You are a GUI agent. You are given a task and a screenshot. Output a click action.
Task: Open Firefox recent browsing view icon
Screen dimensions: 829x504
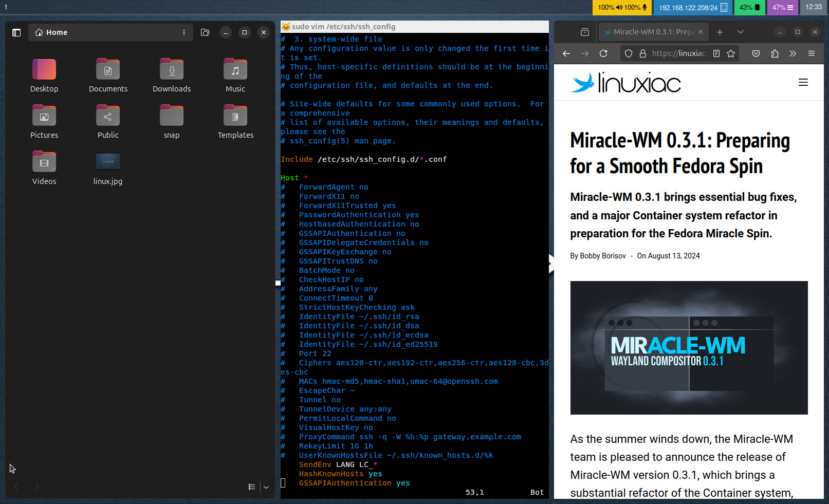[585, 32]
